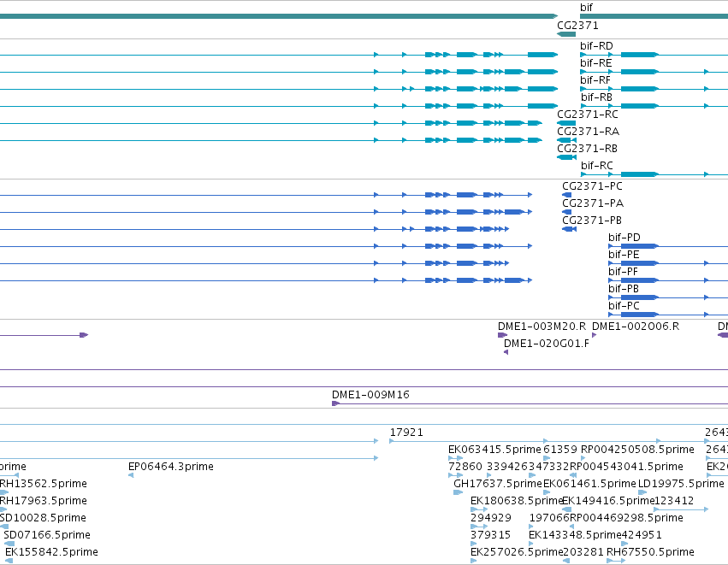
Task: Select the 61359 feature label
Action: point(560,450)
